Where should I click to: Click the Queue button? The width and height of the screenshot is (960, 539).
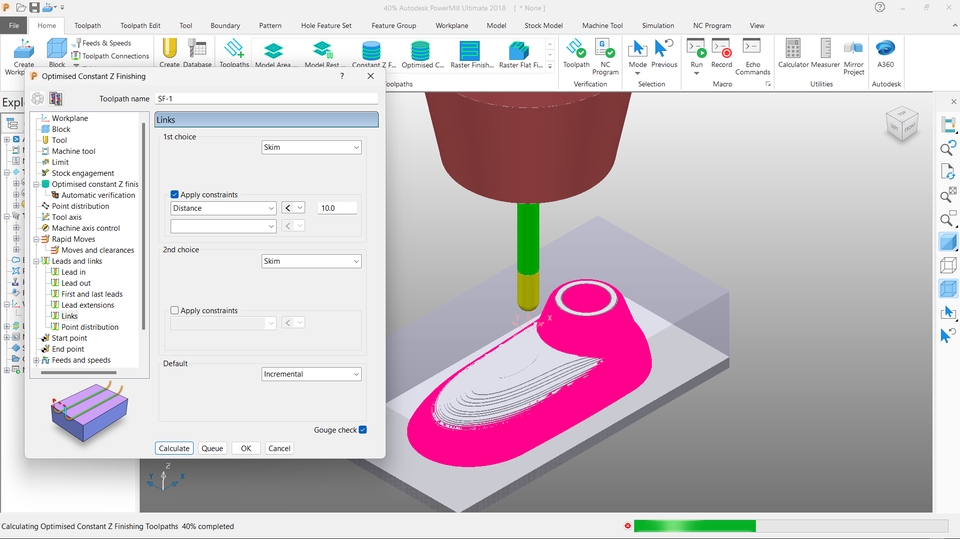[212, 448]
